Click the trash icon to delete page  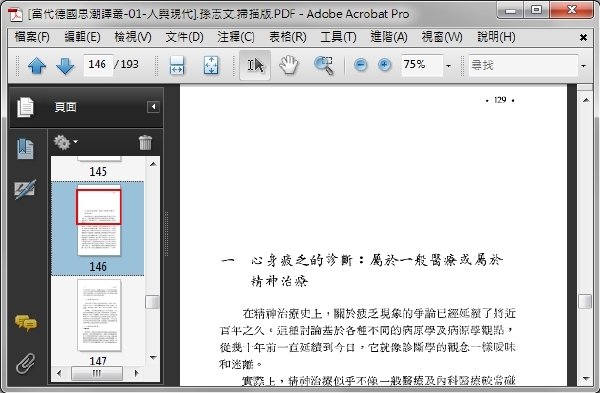145,142
